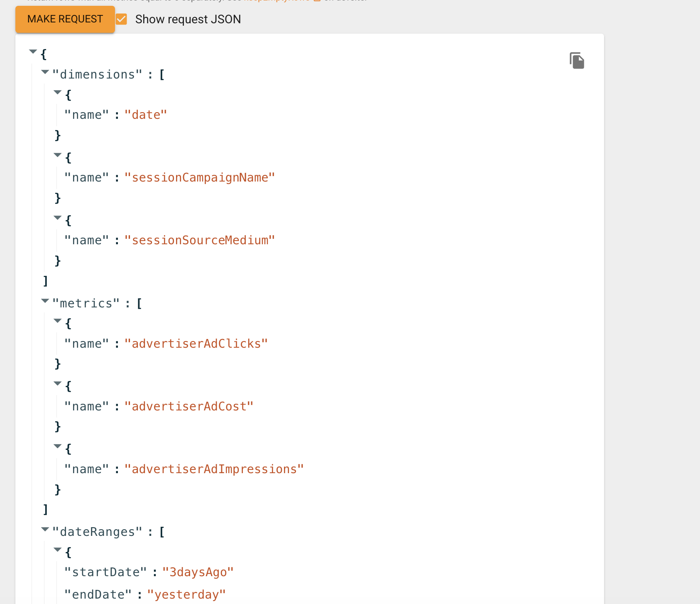Click the "endDate" key label
The width and height of the screenshot is (700, 604).
click(x=98, y=594)
